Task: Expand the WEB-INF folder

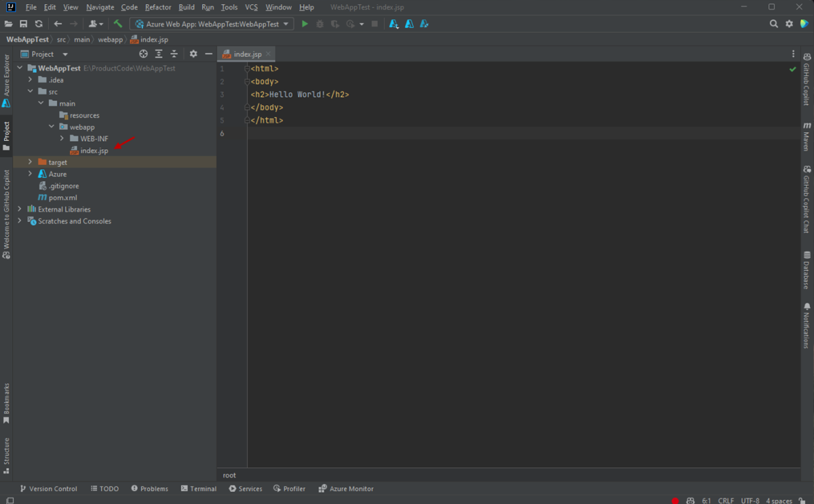Action: click(60, 138)
